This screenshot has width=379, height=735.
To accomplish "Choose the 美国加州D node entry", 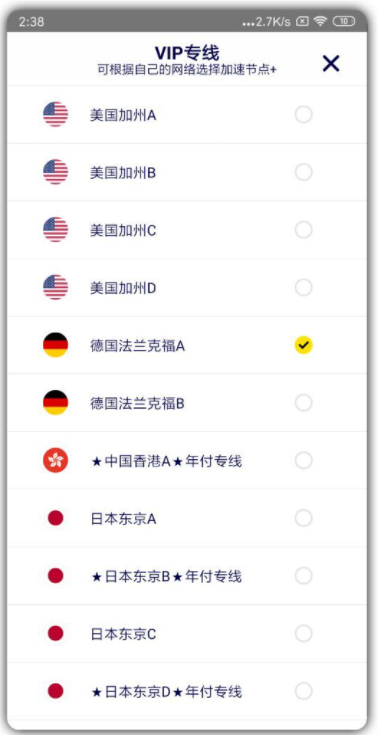I will click(x=187, y=287).
